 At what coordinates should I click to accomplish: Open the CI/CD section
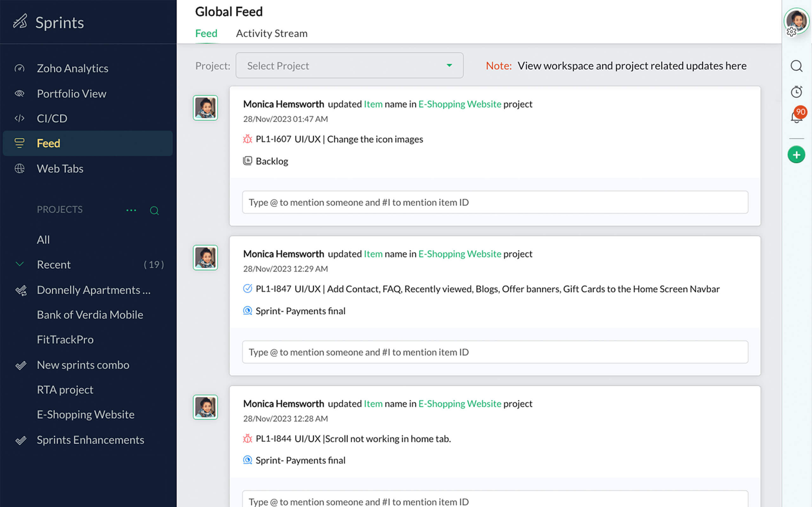point(51,119)
